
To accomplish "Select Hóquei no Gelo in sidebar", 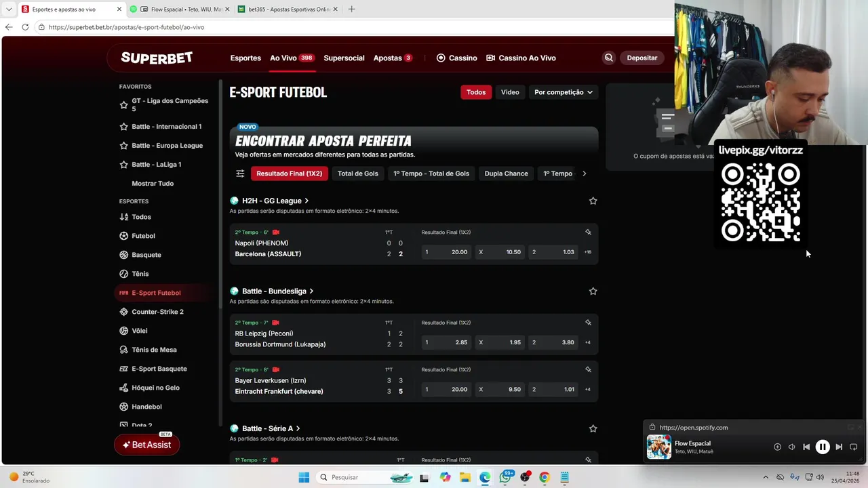I will coord(154,388).
